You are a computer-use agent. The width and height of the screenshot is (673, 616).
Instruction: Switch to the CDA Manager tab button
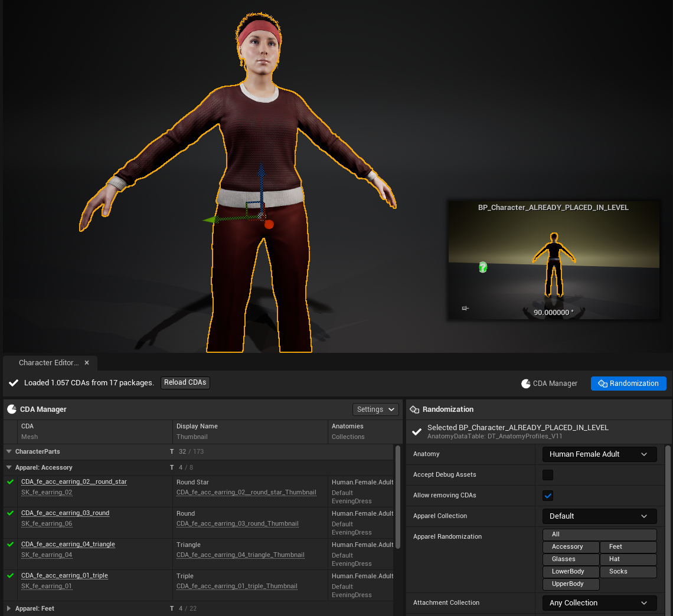549,384
